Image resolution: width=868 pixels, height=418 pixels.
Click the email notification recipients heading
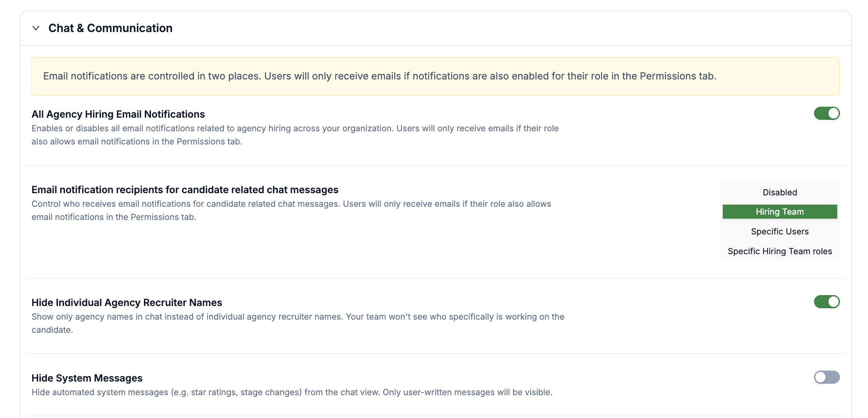coord(185,190)
